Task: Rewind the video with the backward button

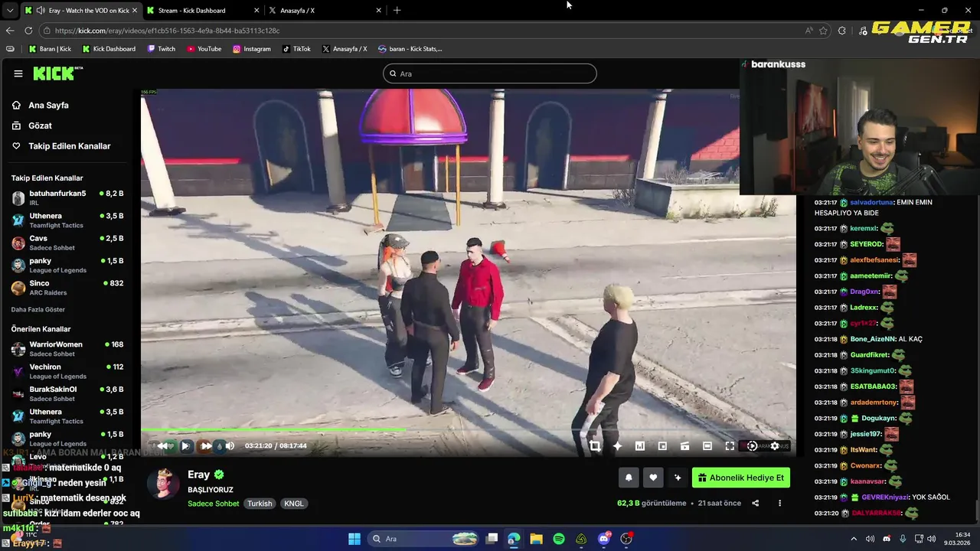Action: click(x=163, y=445)
